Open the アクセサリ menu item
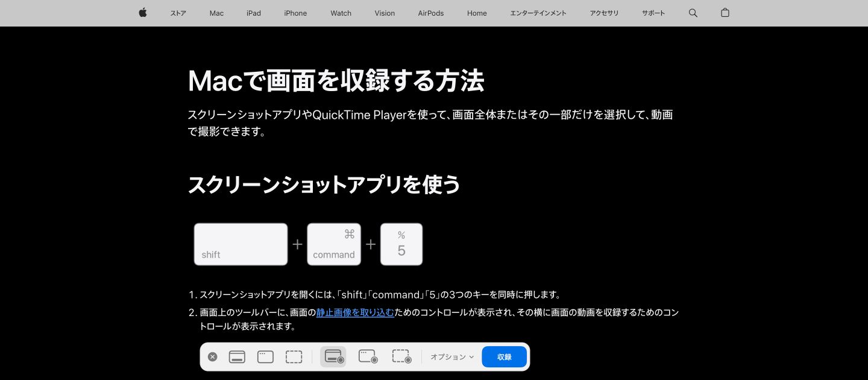The height and width of the screenshot is (380, 868). pyautogui.click(x=605, y=13)
